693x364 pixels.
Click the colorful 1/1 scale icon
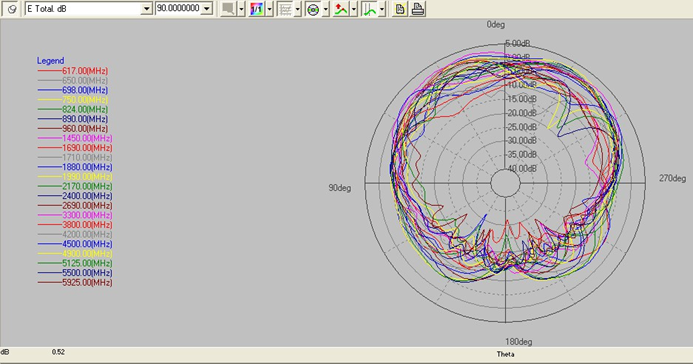click(256, 9)
